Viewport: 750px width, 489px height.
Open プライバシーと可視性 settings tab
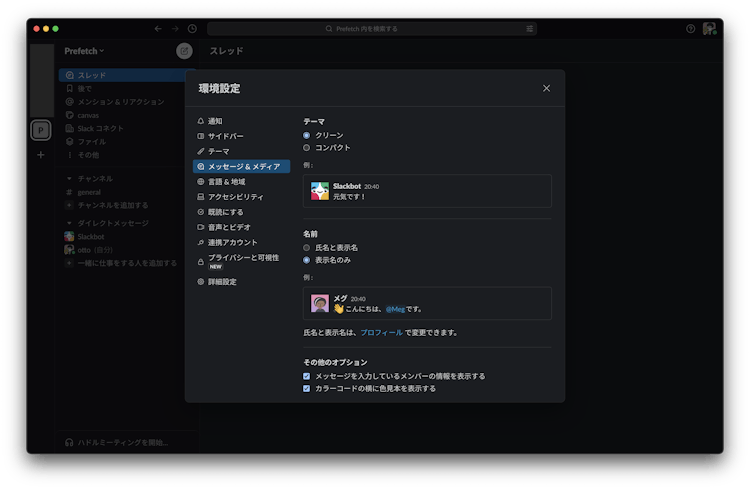point(242,262)
